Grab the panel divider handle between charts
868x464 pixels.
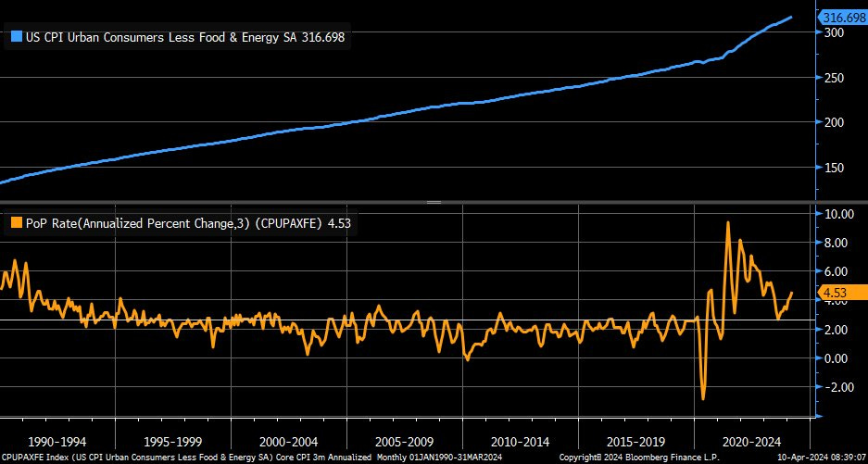pyautogui.click(x=434, y=202)
